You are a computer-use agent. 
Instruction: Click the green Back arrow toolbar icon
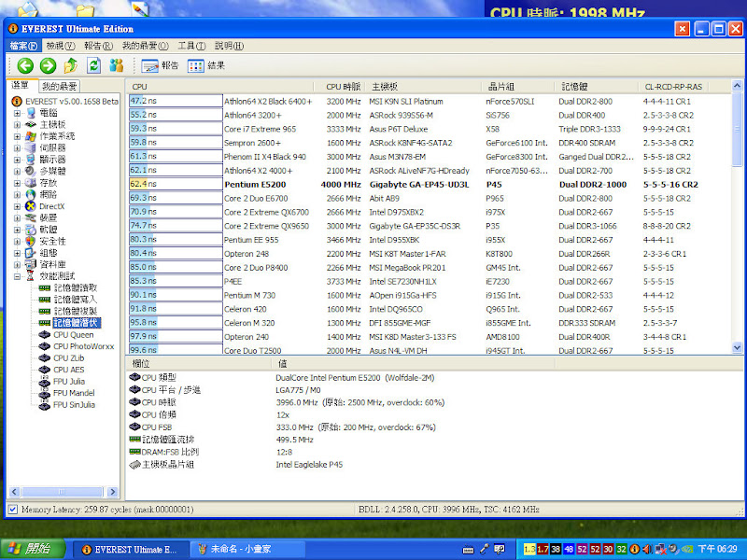(x=25, y=65)
